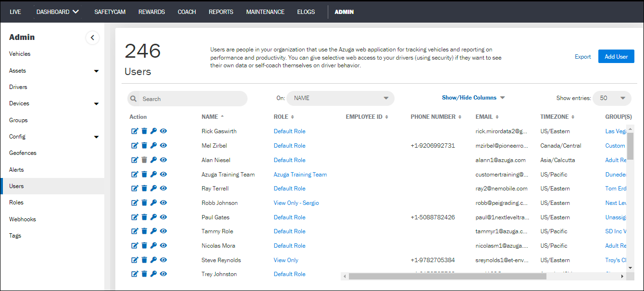Sort table by NAME column
The height and width of the screenshot is (291, 644).
pos(213,117)
